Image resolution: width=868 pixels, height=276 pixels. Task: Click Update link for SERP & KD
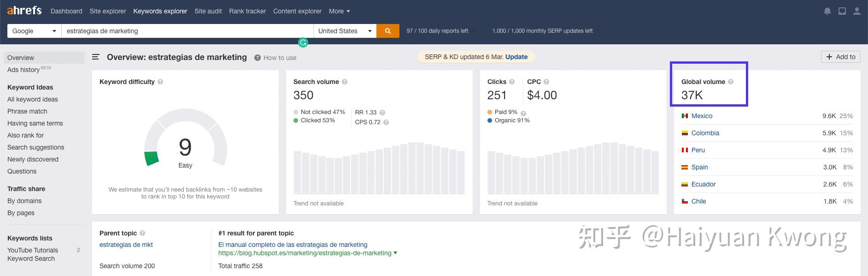[516, 57]
